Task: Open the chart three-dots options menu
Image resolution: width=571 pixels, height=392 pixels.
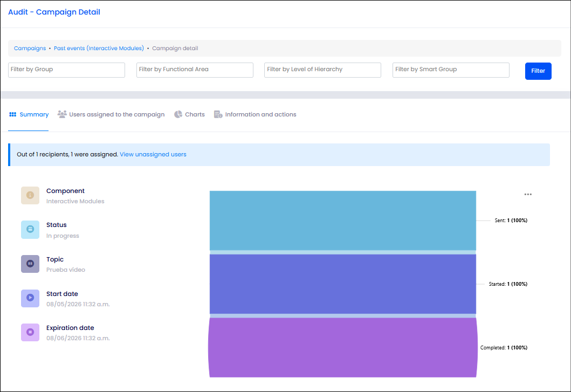Action: tap(528, 194)
